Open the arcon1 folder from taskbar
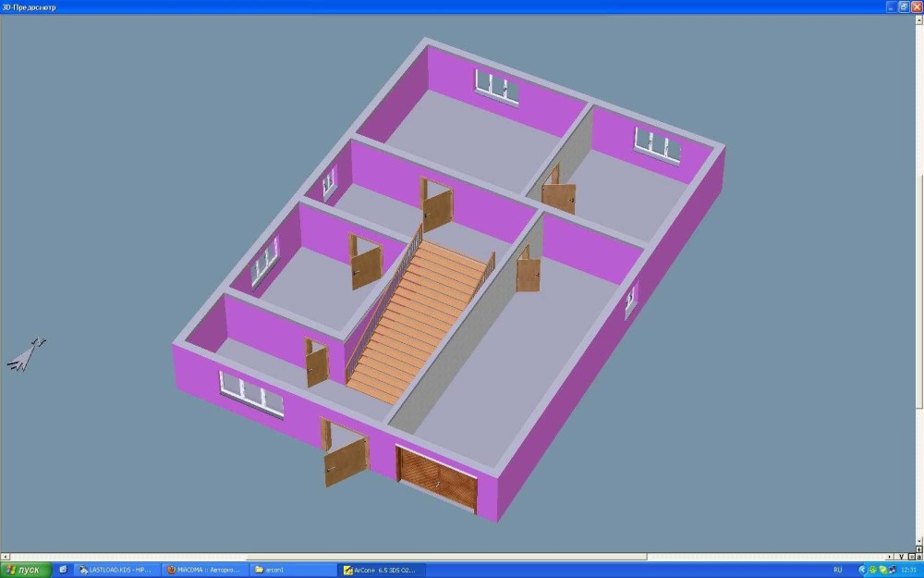This screenshot has width=924, height=578. click(292, 570)
